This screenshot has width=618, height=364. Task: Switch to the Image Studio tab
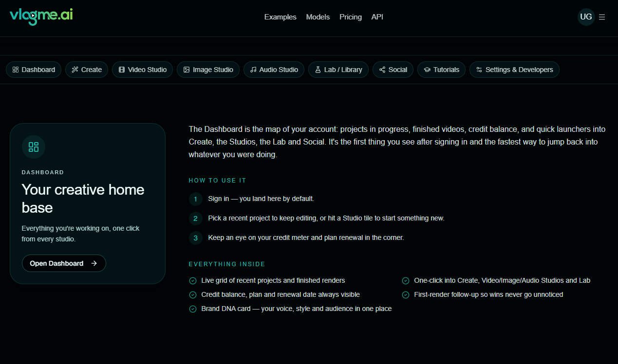tap(208, 70)
